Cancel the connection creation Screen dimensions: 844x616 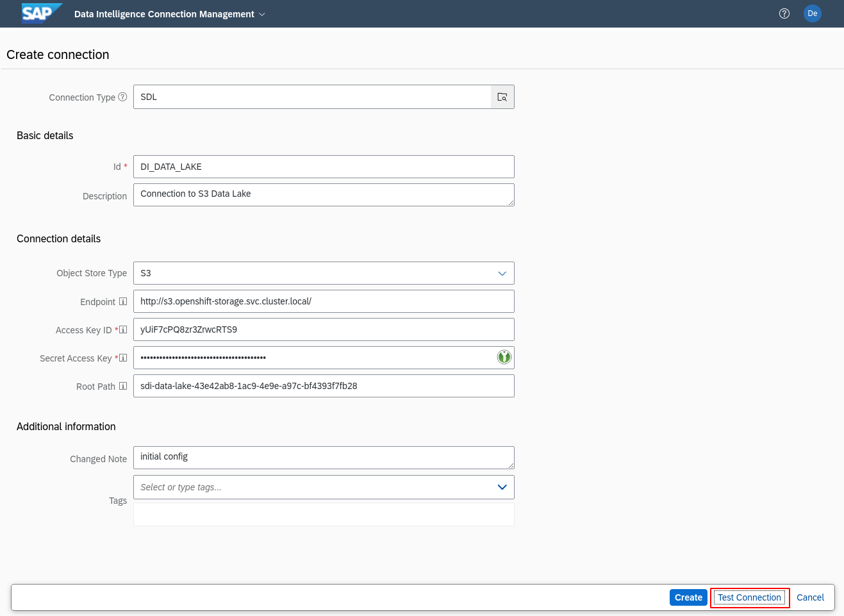pyautogui.click(x=810, y=597)
